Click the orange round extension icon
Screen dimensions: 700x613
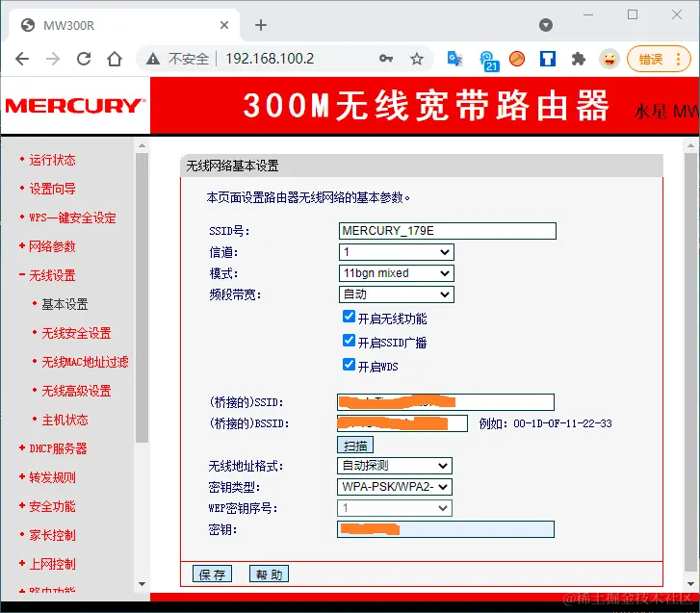pyautogui.click(x=517, y=59)
